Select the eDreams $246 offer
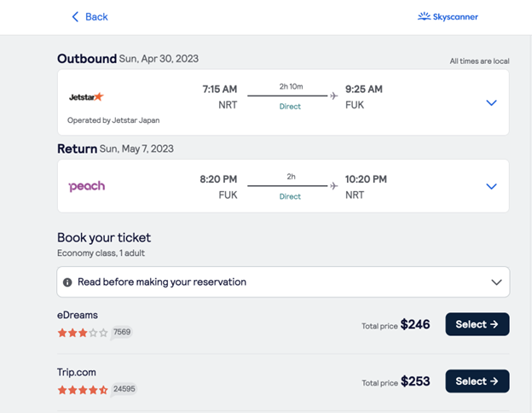The image size is (532, 413). (x=477, y=324)
